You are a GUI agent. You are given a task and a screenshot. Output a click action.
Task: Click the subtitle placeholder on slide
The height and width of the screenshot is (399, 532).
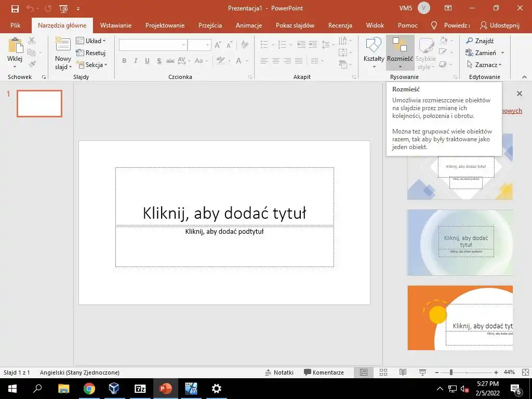(224, 246)
